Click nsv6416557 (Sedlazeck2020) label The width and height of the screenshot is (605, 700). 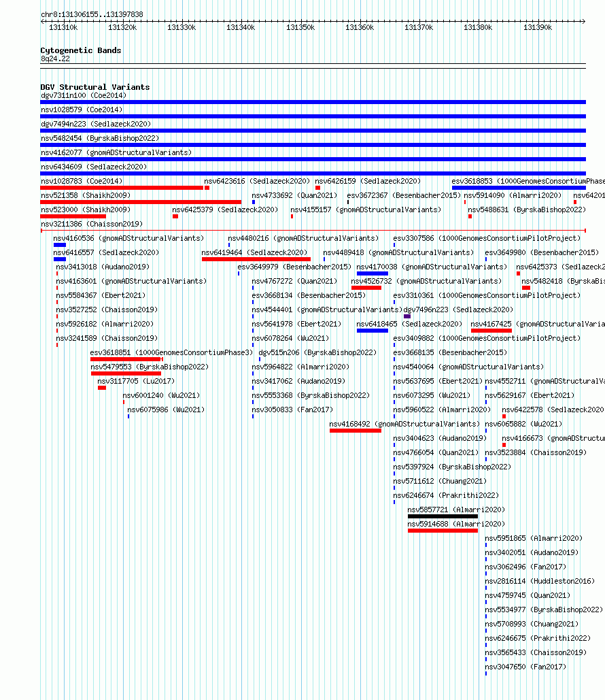coord(106,252)
